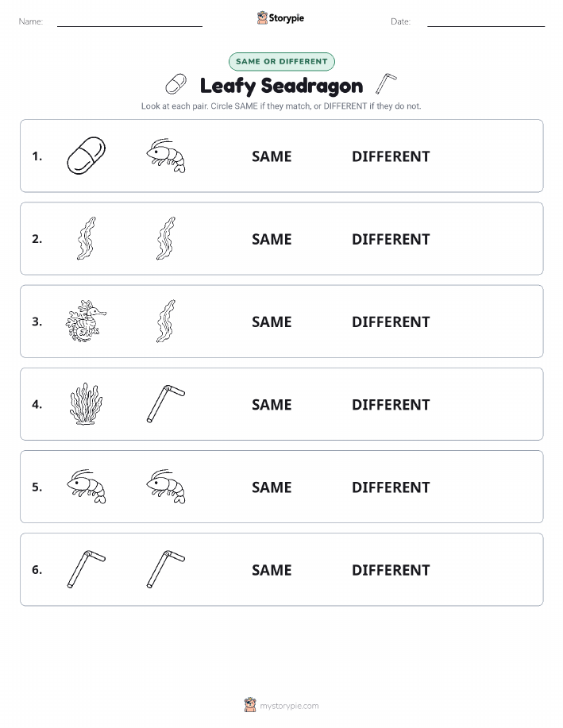Select SAME for row 5
Image resolution: width=563 pixels, height=728 pixels.
point(272,487)
